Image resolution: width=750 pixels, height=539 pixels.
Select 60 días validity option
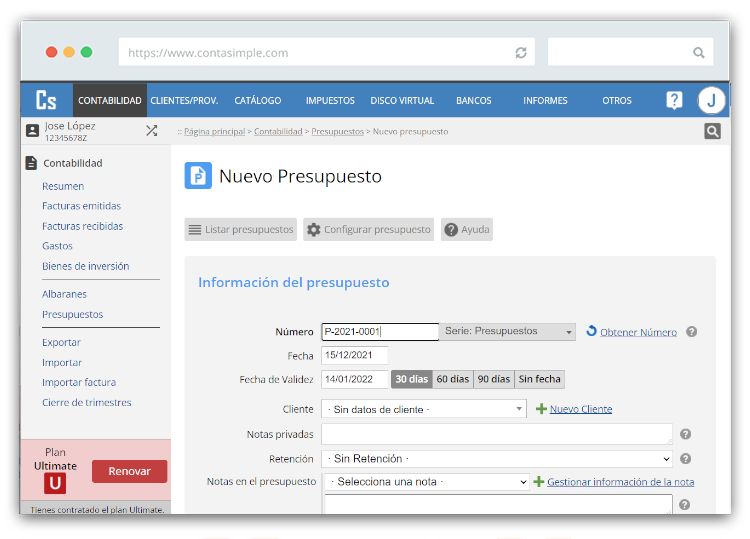pos(452,379)
